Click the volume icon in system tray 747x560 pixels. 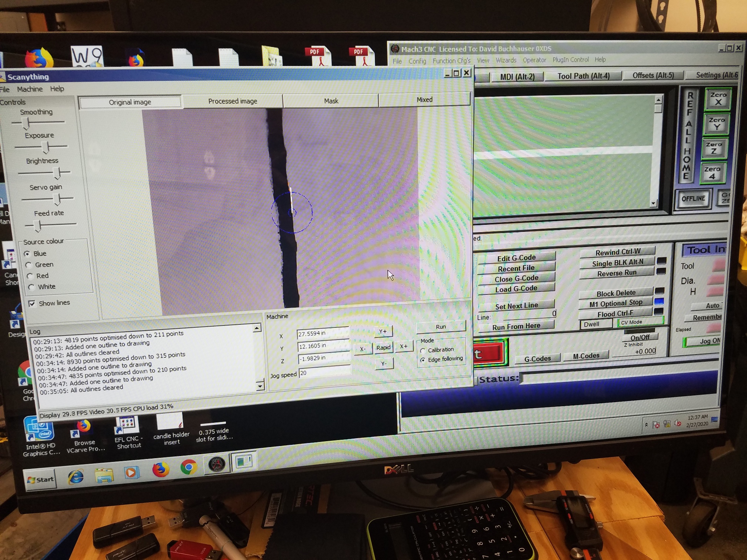click(678, 423)
